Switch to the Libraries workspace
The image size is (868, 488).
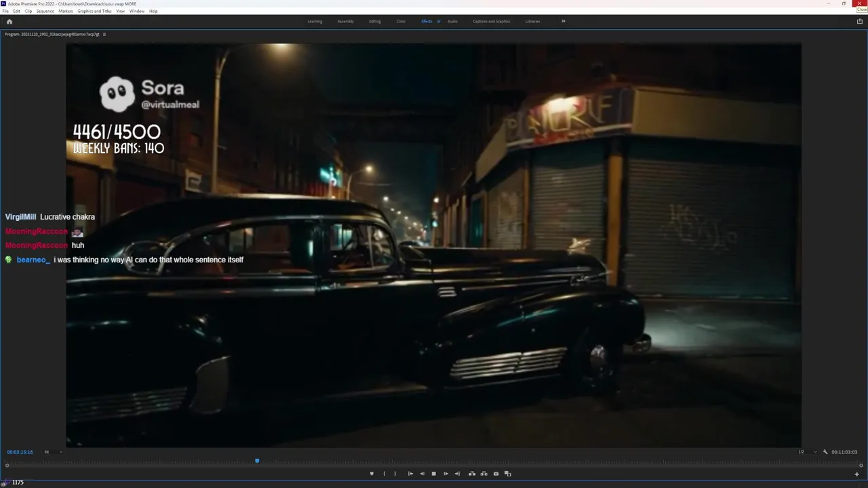pos(533,21)
